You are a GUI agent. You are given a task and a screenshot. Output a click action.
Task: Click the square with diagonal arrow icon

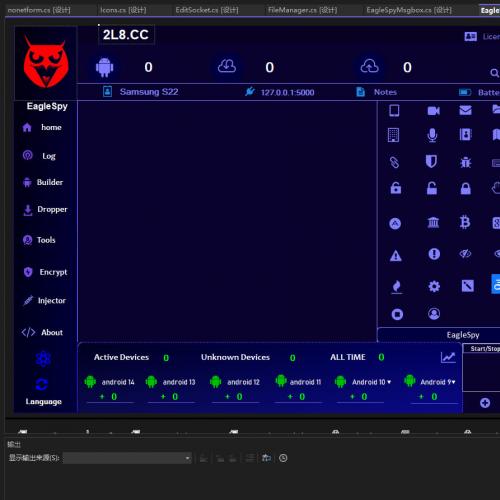pyautogui.click(x=467, y=286)
